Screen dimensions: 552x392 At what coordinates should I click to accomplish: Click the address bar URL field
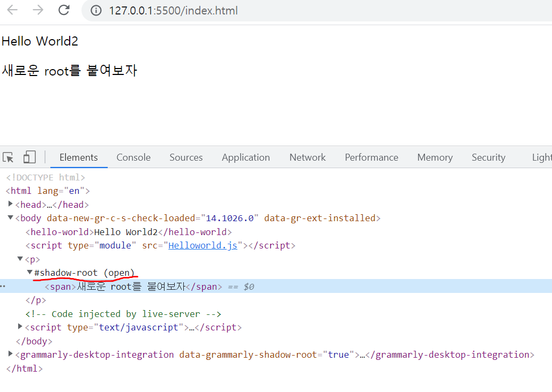(x=317, y=11)
